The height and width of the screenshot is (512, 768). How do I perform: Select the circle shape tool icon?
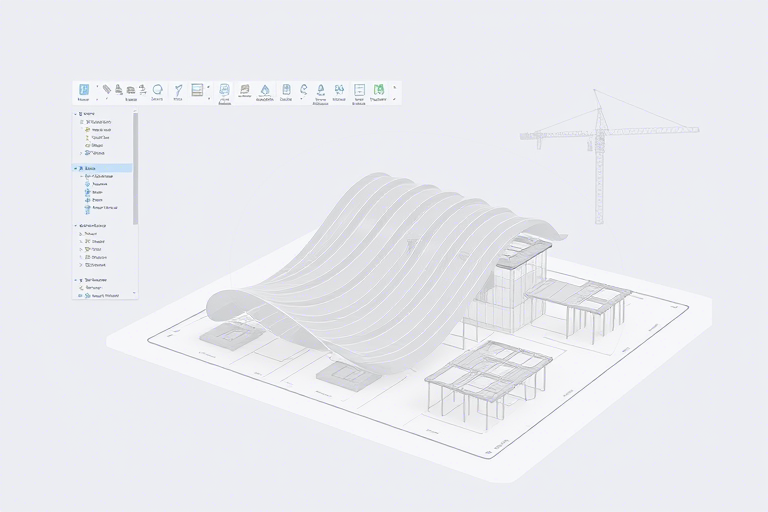(x=157, y=89)
